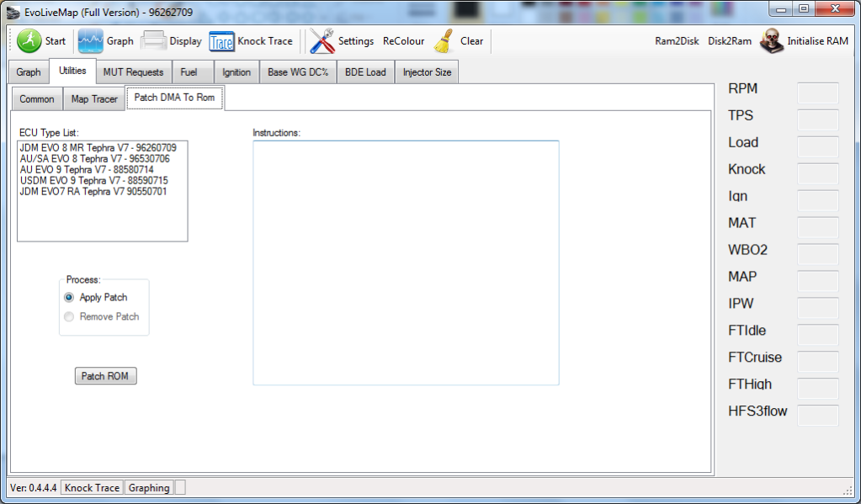
Task: Click the FTIdle value box
Action: click(817, 335)
